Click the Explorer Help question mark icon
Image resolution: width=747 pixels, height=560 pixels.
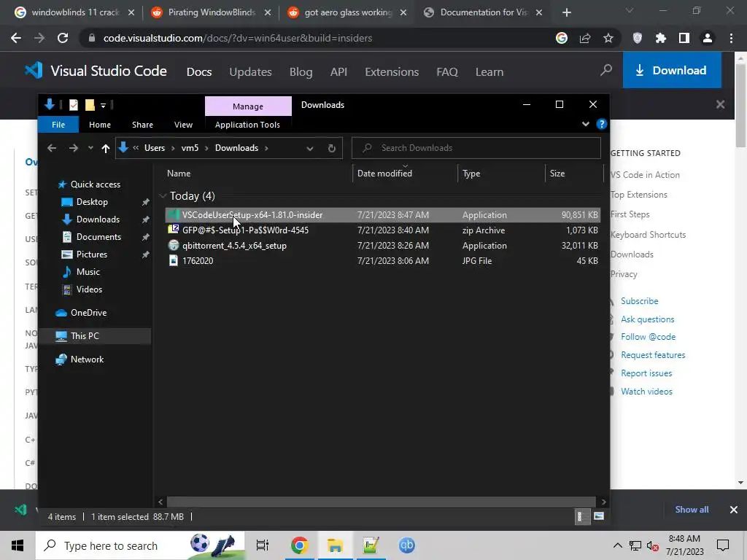tap(601, 124)
